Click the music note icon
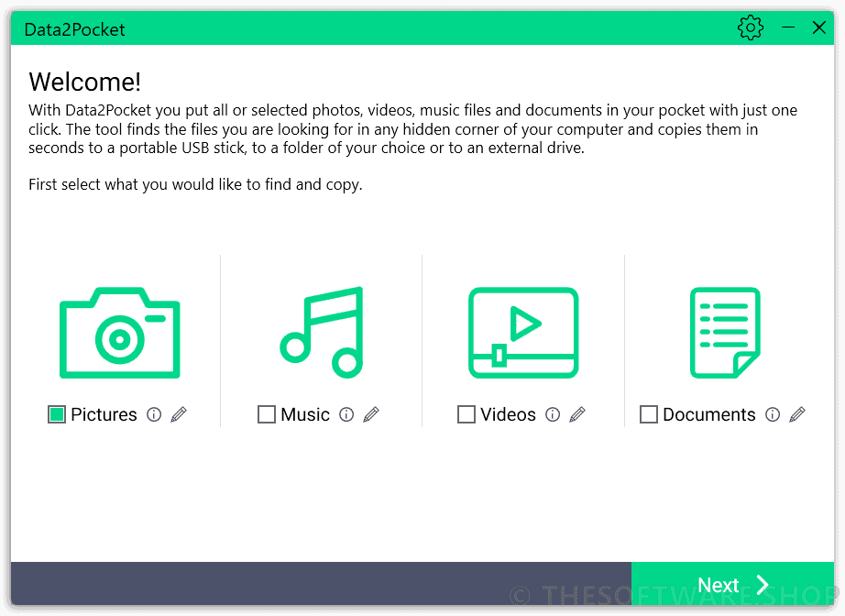The width and height of the screenshot is (845, 616). pos(322,333)
